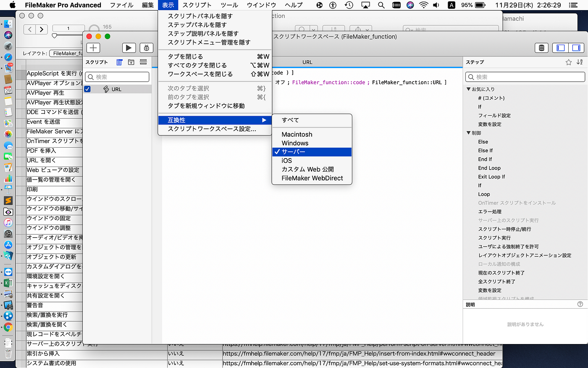Open Finder from the dock
Image resolution: width=588 pixels, height=368 pixels.
pyautogui.click(x=8, y=24)
